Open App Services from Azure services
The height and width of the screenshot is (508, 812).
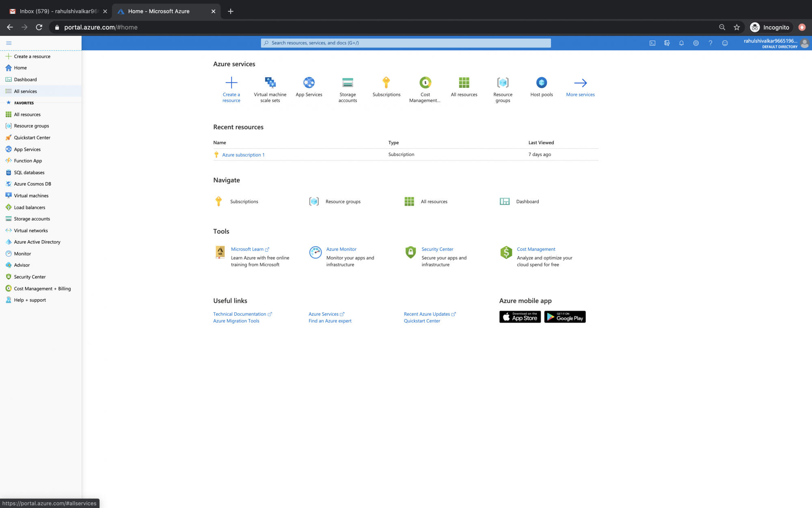tap(309, 87)
